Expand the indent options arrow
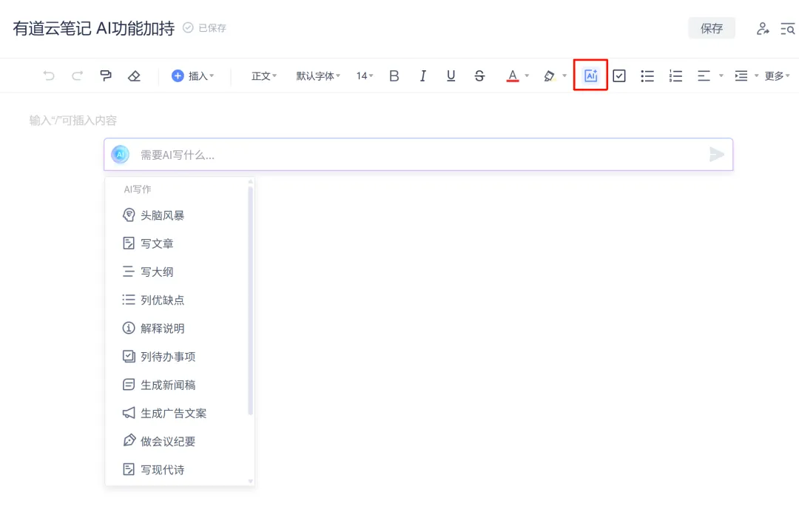Viewport: 799px width, 532px height. coord(756,76)
